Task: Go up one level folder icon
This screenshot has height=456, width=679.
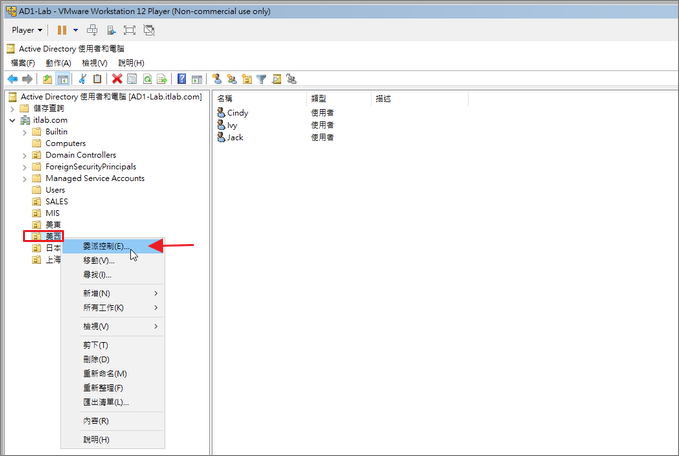Action: [x=47, y=79]
